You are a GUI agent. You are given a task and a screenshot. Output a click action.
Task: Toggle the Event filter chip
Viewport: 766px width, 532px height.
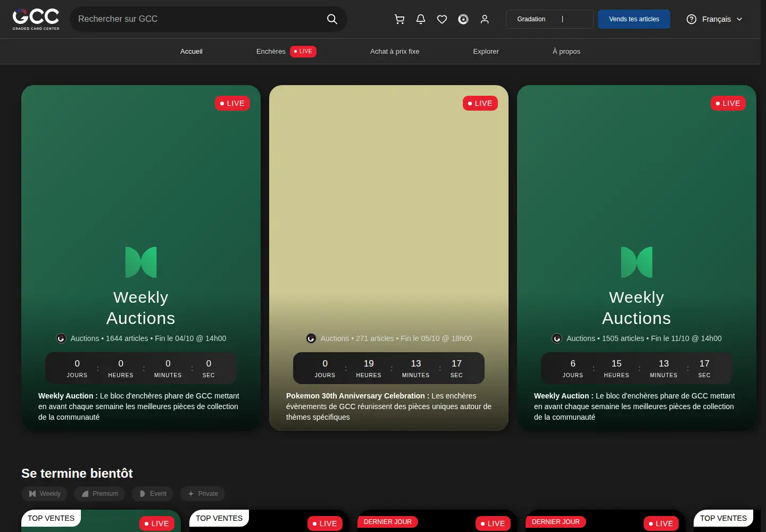click(153, 494)
